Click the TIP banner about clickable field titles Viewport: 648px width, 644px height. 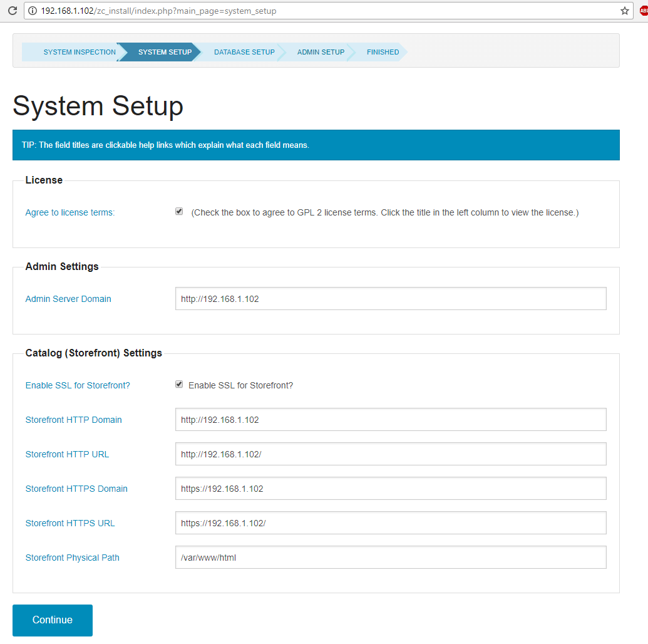coord(316,145)
